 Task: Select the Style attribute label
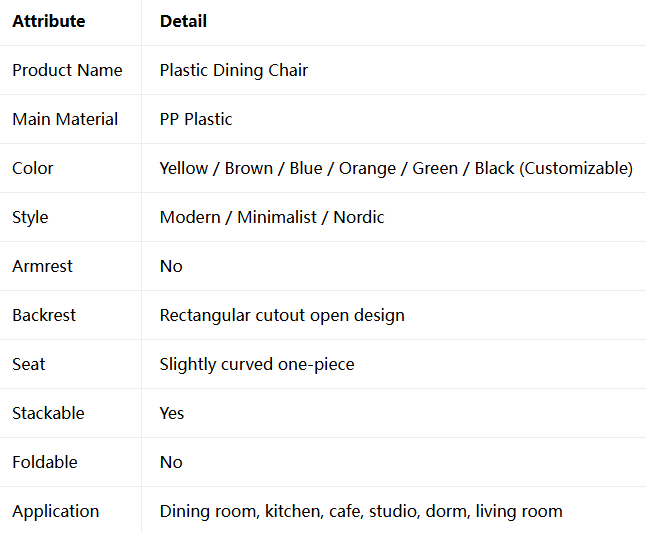(30, 217)
